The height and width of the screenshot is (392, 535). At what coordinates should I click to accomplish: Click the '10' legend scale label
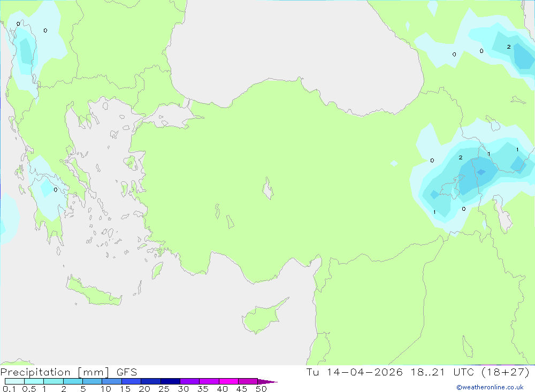click(105, 389)
